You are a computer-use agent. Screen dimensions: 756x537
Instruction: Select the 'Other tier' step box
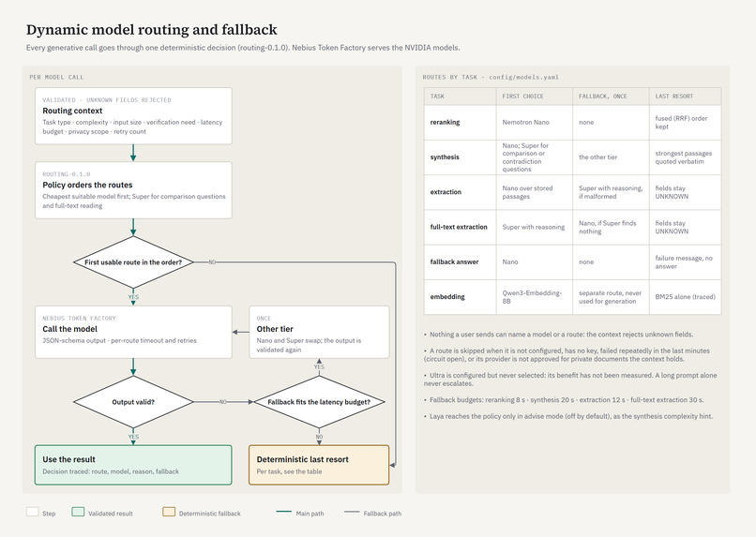(x=319, y=332)
